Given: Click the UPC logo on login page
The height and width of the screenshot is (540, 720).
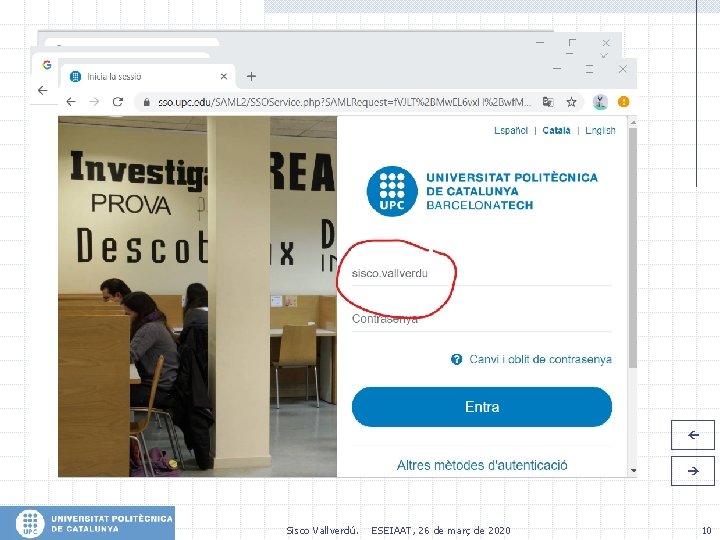Looking at the screenshot, I should tap(482, 191).
